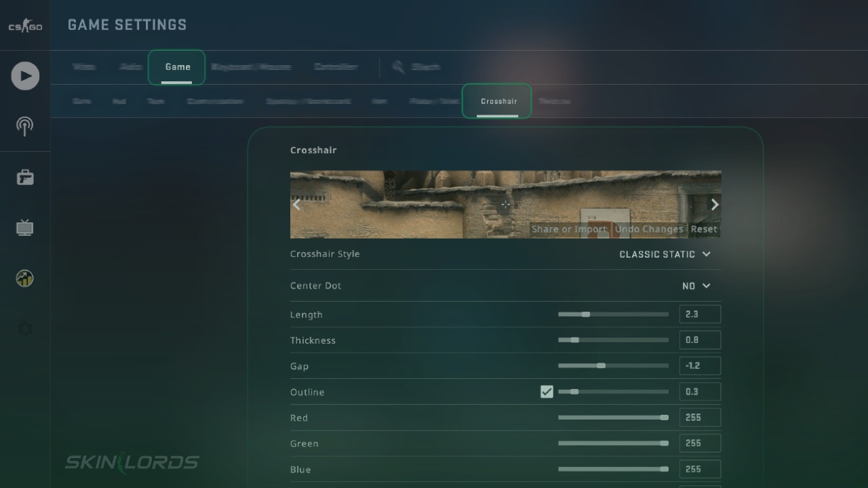This screenshot has height=488, width=868.
Task: Open the Inventory briefcase icon
Action: click(25, 178)
